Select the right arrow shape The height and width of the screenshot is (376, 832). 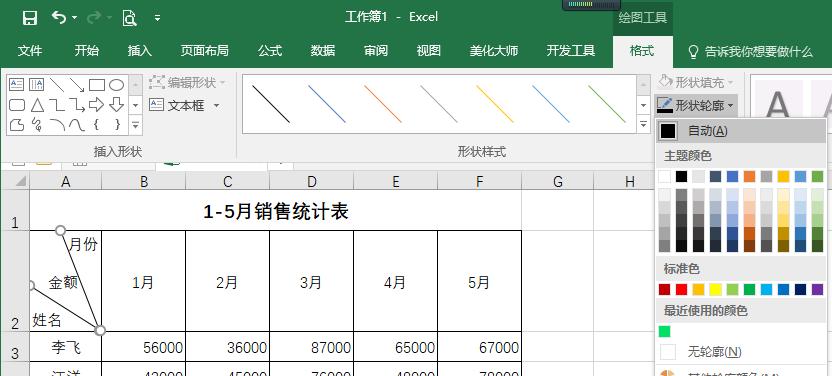coord(97,105)
